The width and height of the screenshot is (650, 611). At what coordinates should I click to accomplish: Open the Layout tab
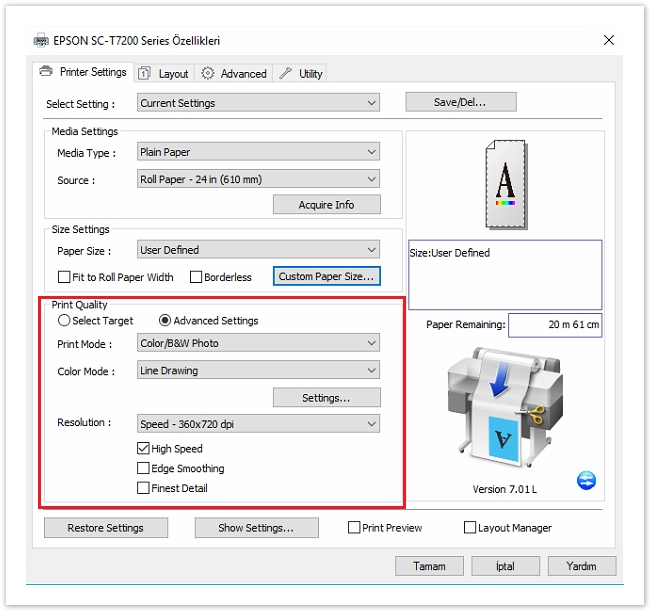164,73
